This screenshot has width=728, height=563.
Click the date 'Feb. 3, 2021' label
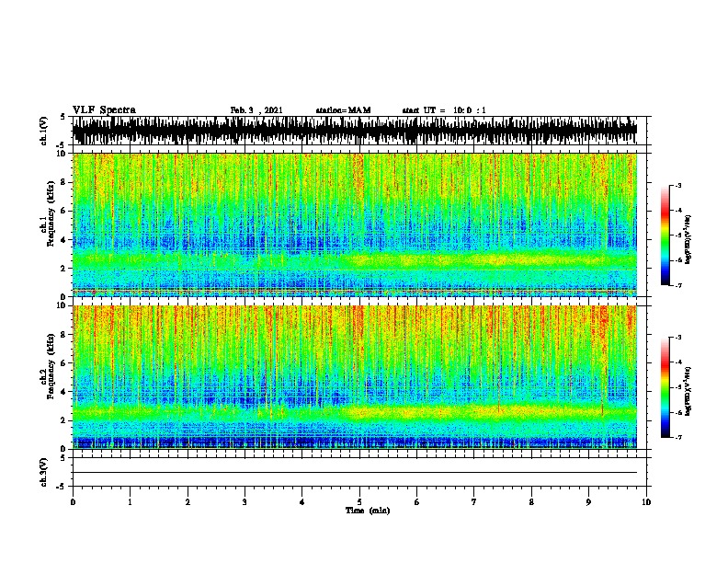[x=256, y=110]
